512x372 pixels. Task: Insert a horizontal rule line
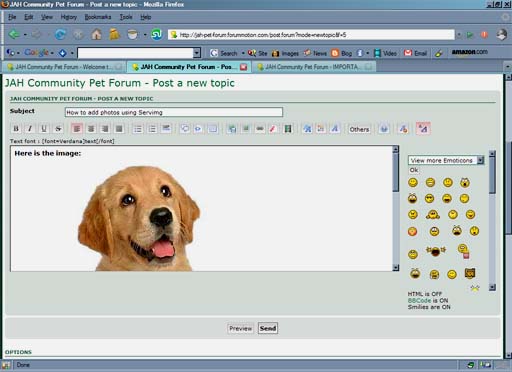166,129
